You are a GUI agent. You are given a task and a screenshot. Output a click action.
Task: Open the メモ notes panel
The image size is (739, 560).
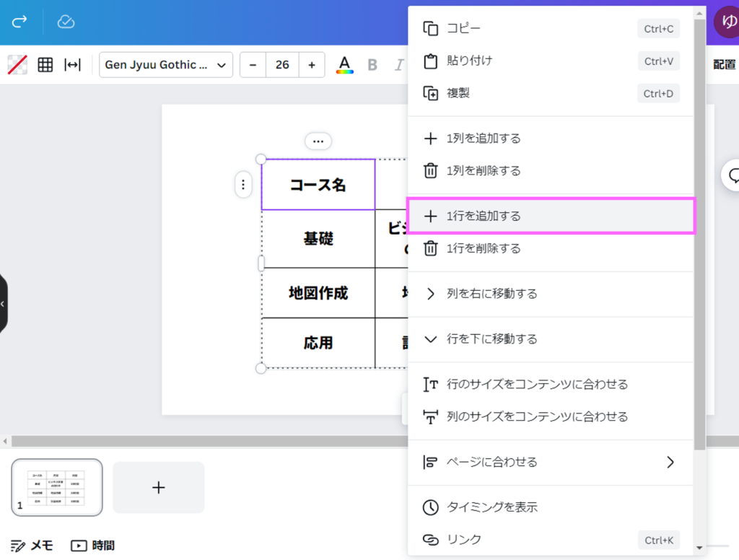pyautogui.click(x=32, y=546)
